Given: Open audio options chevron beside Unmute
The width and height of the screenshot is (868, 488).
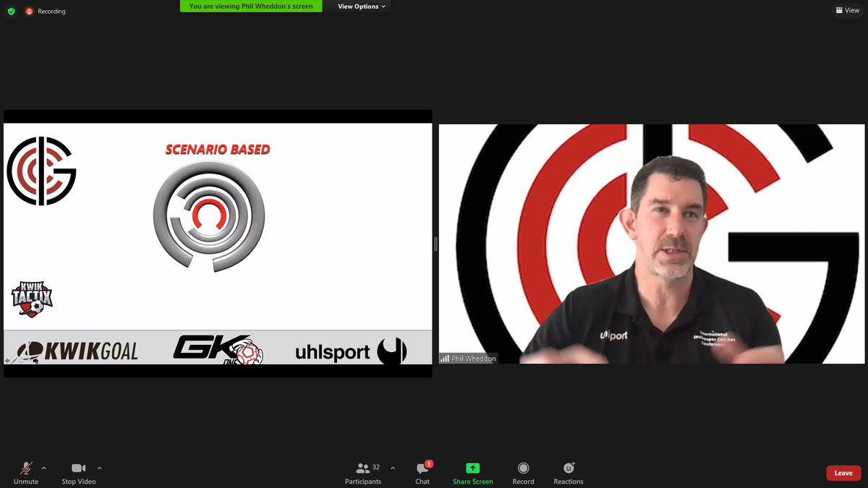Looking at the screenshot, I should (x=43, y=468).
